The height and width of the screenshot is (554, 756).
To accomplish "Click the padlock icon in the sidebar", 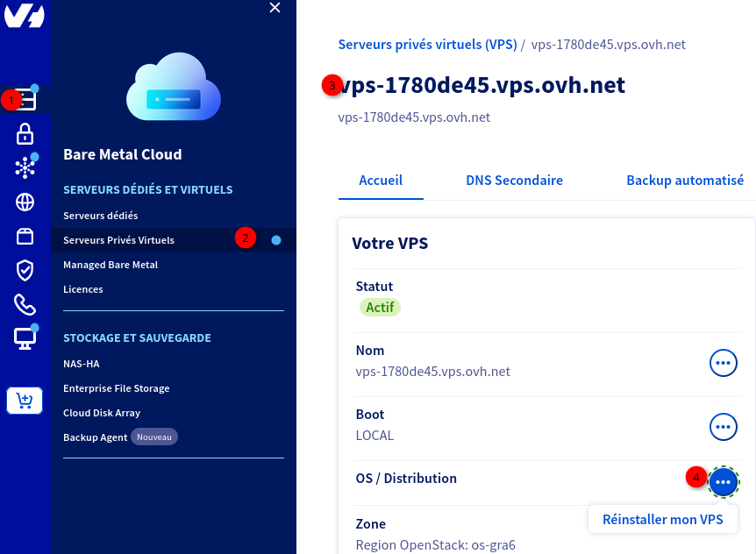I will tap(25, 134).
